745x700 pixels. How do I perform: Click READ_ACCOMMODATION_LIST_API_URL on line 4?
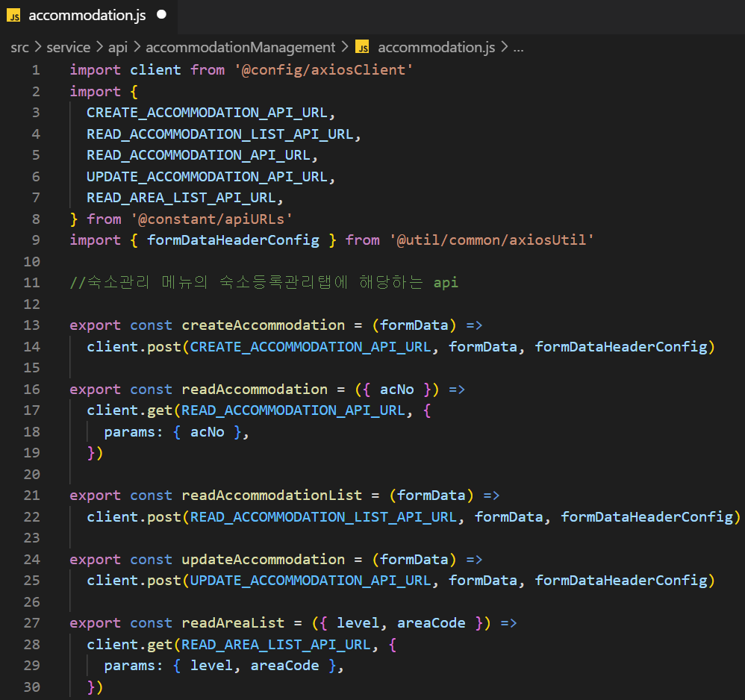[x=220, y=134]
